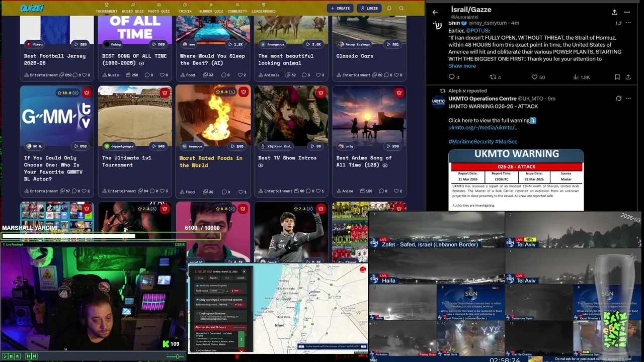Image resolution: width=644 pixels, height=362 pixels.
Task: Open the #MarSec hashtag
Action: coord(506,142)
